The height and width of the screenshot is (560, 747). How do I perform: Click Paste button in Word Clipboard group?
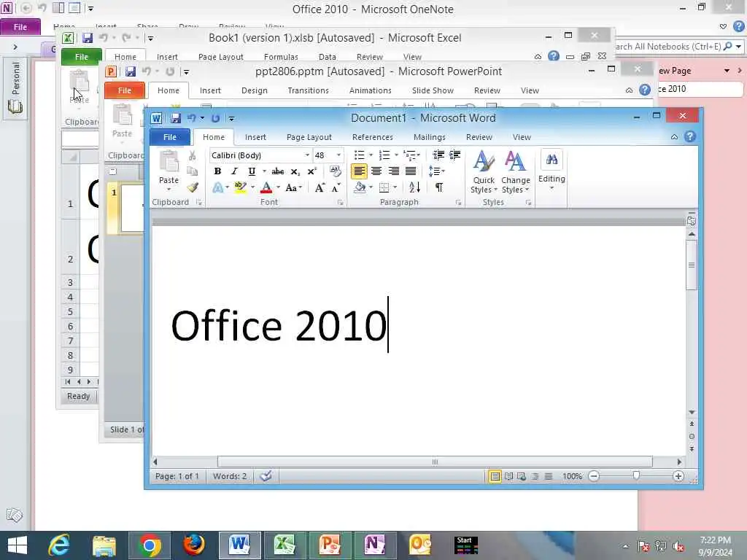click(x=169, y=171)
